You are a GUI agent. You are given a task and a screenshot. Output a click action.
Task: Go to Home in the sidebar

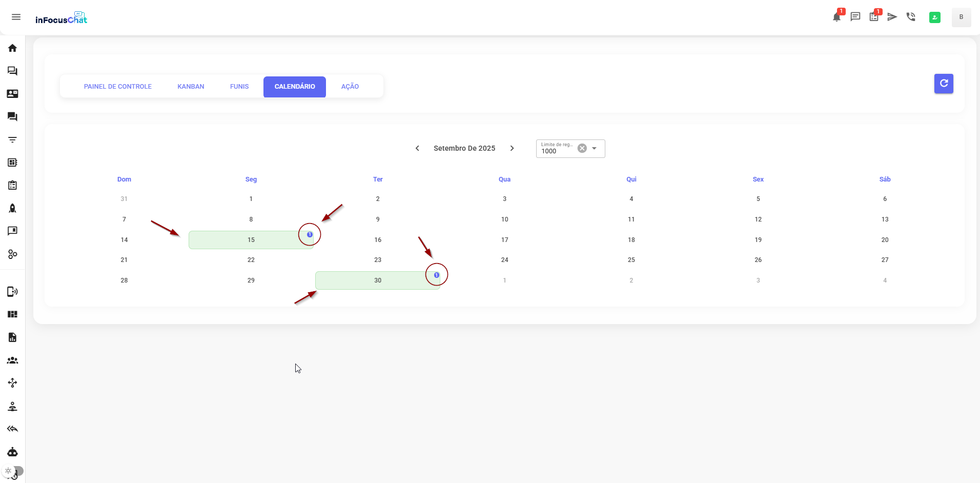tap(12, 48)
